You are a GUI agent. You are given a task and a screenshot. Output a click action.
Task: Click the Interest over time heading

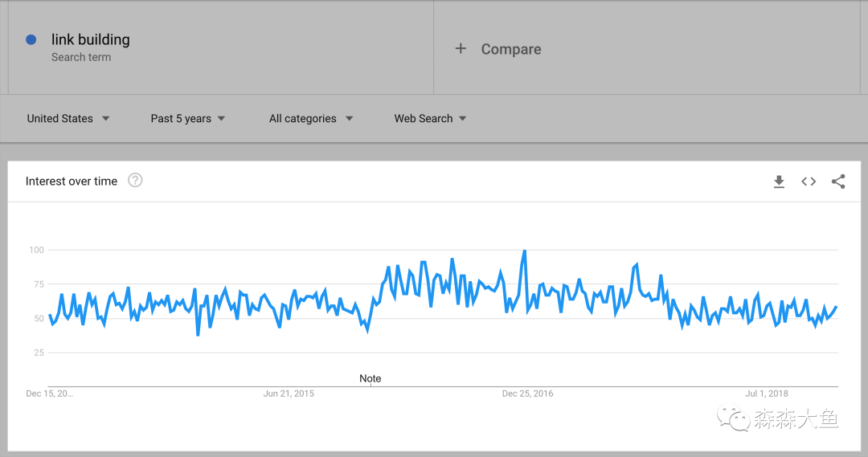(x=72, y=182)
